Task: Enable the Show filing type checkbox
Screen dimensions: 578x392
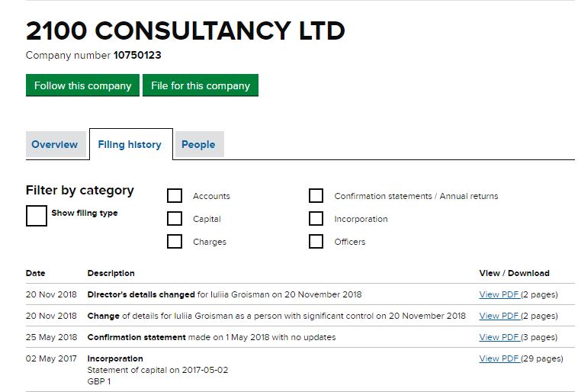Action: 37,215
